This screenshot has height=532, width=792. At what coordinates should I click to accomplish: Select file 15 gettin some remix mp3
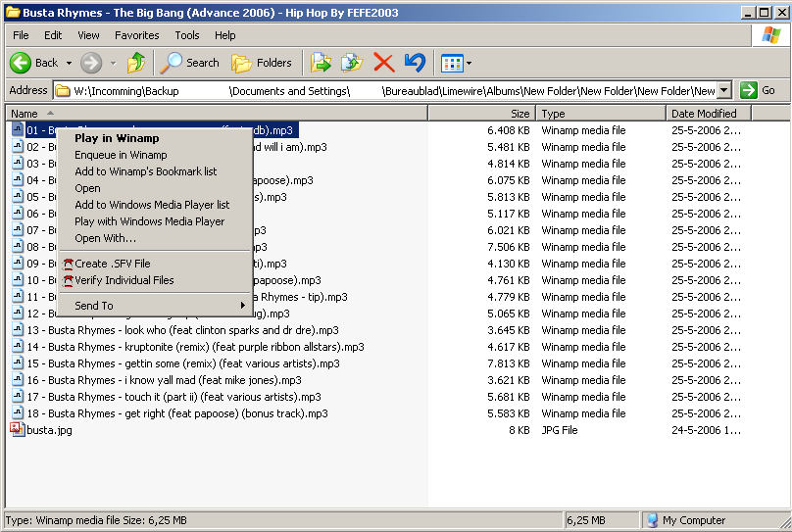tap(183, 363)
